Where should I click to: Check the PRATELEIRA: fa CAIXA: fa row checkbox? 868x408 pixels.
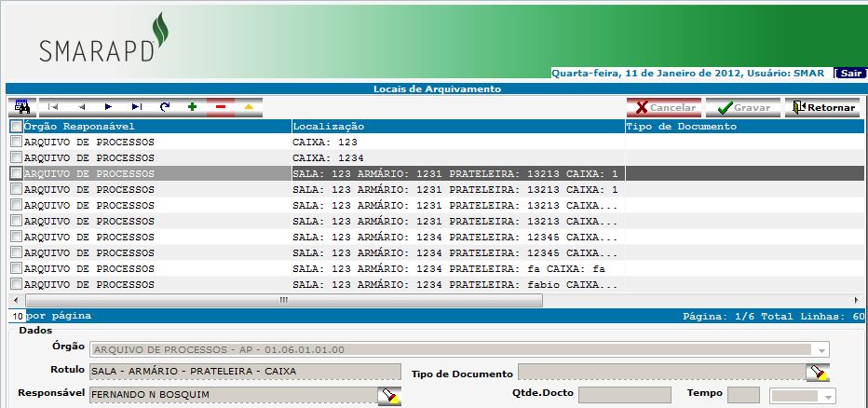16,268
